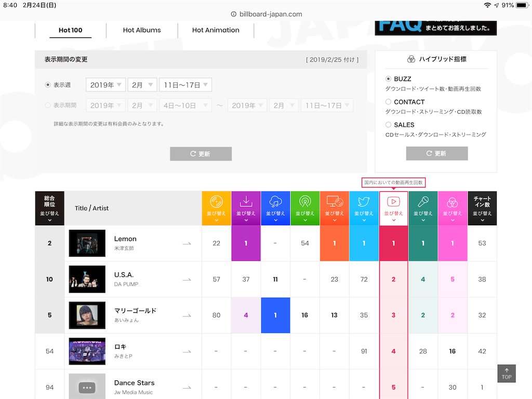Open the end month dropdown of 表示期間

tap(284, 105)
